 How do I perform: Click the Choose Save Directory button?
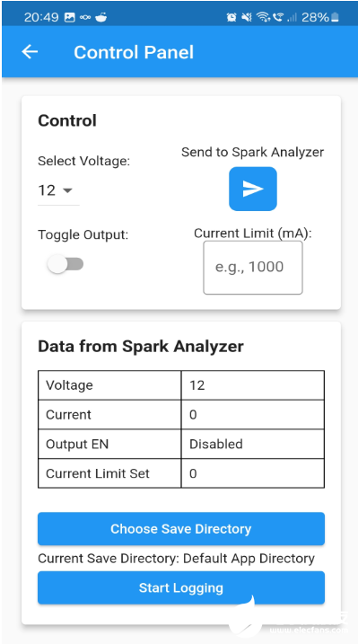(x=181, y=529)
